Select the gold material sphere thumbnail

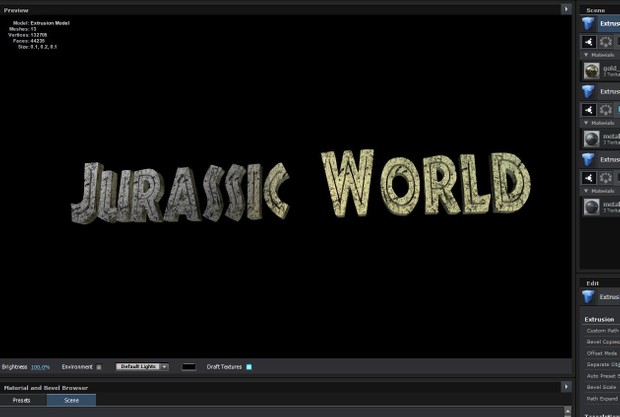click(x=592, y=71)
